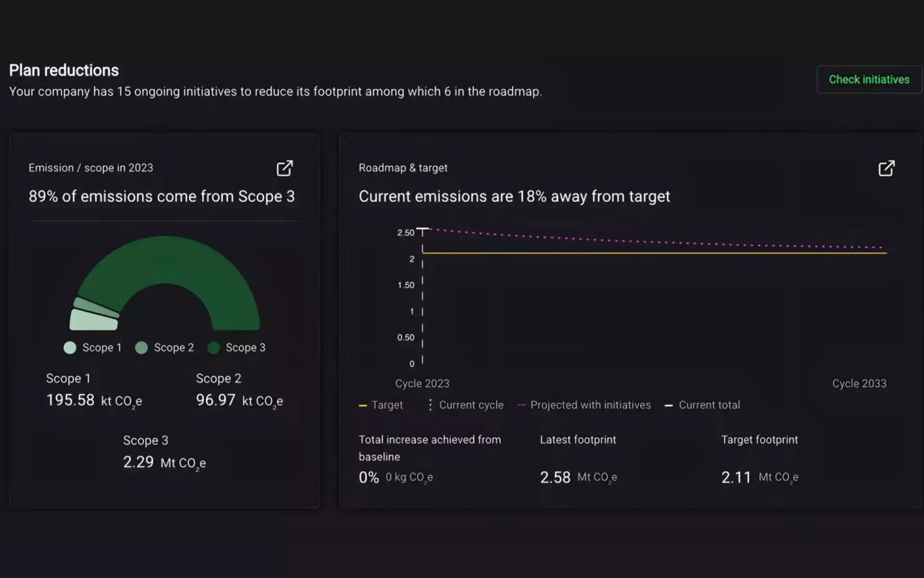This screenshot has height=578, width=924.
Task: Click the light Scope 1 gauge segment
Action: [93, 320]
